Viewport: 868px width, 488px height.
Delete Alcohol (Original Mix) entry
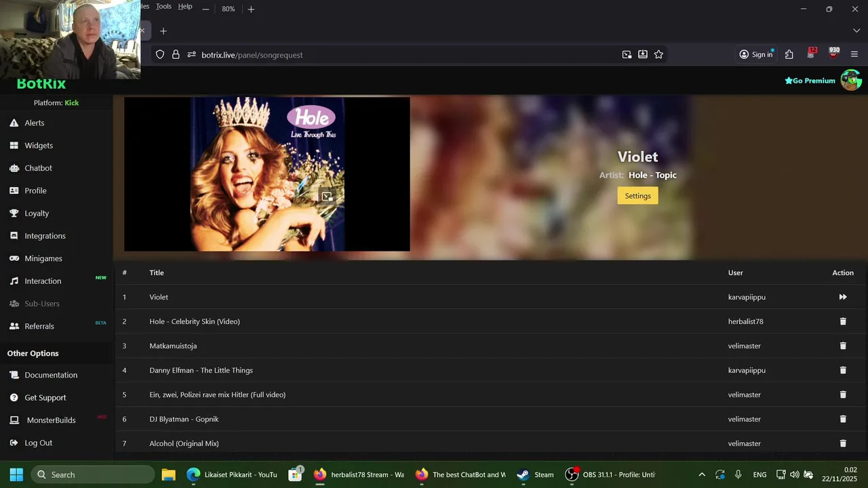[x=843, y=443]
